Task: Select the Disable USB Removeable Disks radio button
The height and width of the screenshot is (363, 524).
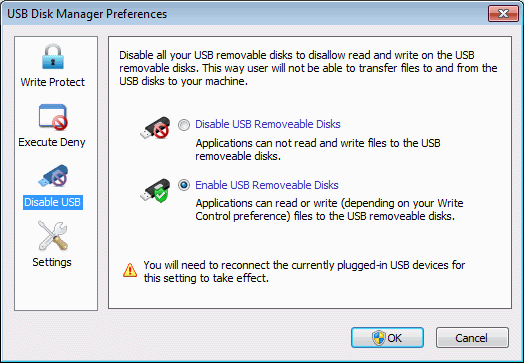Action: click(x=184, y=125)
